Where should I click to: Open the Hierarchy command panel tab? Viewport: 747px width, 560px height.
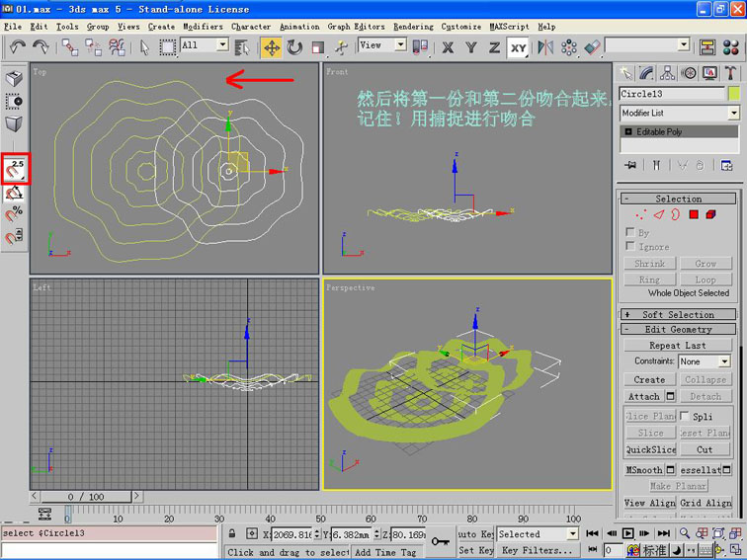[667, 73]
